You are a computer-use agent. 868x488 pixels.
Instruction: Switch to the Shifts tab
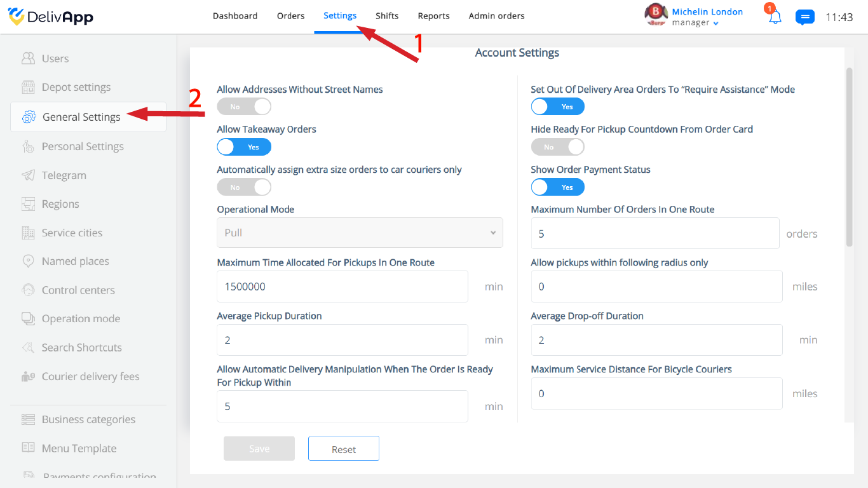pyautogui.click(x=387, y=16)
